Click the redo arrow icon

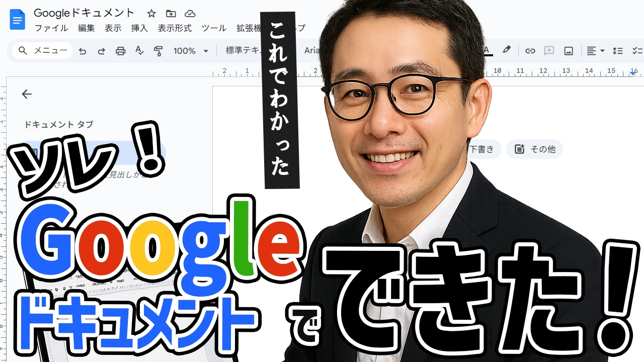pos(101,51)
